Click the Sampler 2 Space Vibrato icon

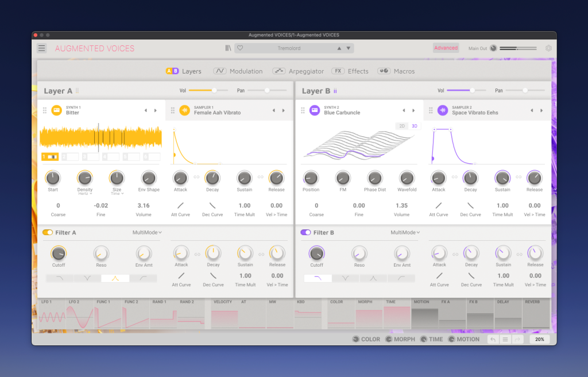(443, 110)
